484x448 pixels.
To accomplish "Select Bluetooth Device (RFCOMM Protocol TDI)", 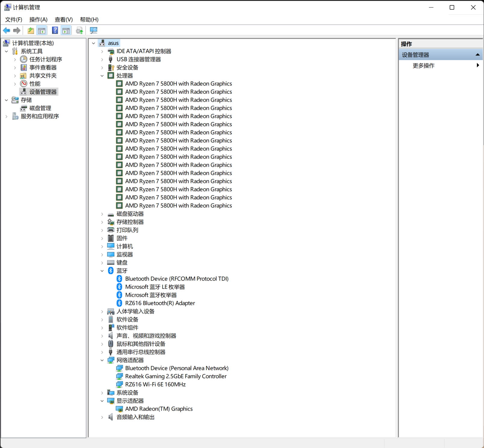I will [x=177, y=279].
